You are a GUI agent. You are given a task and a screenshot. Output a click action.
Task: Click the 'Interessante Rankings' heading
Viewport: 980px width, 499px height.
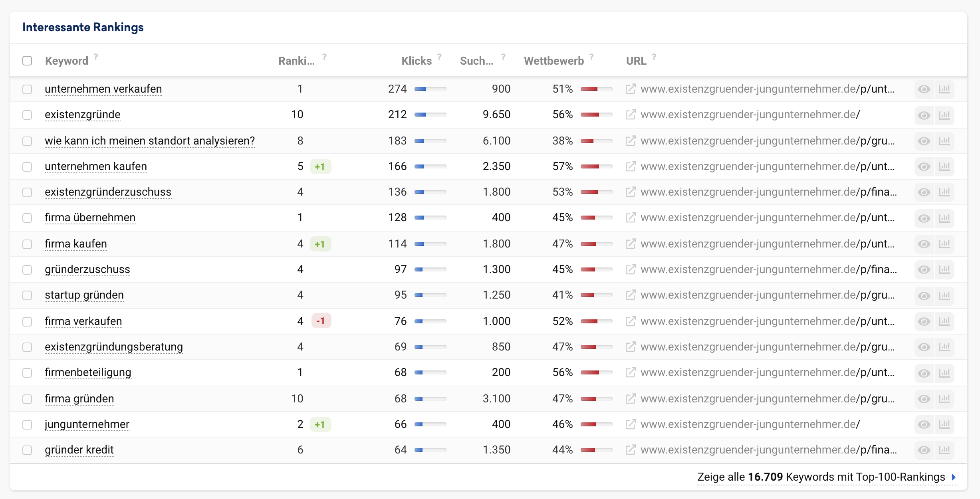point(83,27)
